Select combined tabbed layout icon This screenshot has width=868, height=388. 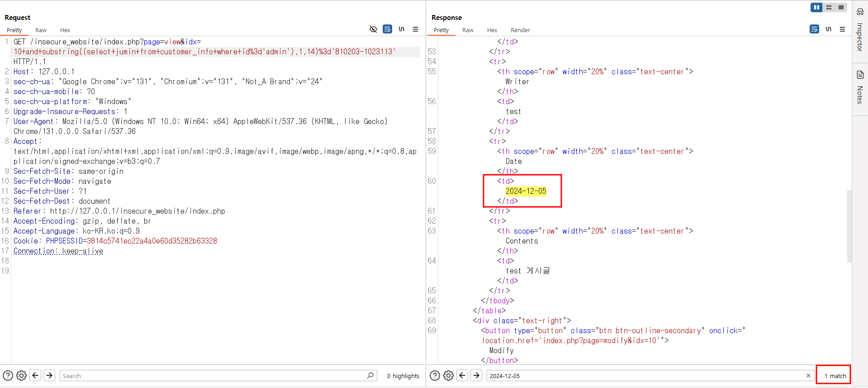tap(840, 7)
